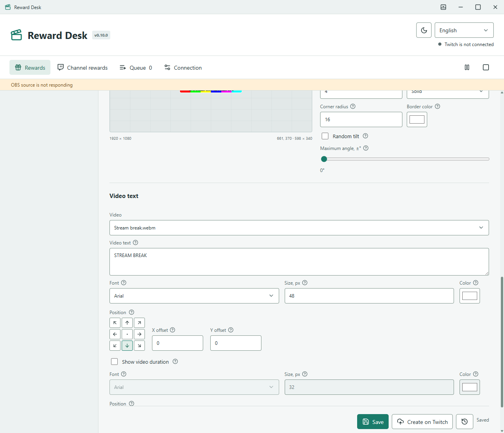Select bottom-center position arrow
504x433 pixels.
[127, 346]
